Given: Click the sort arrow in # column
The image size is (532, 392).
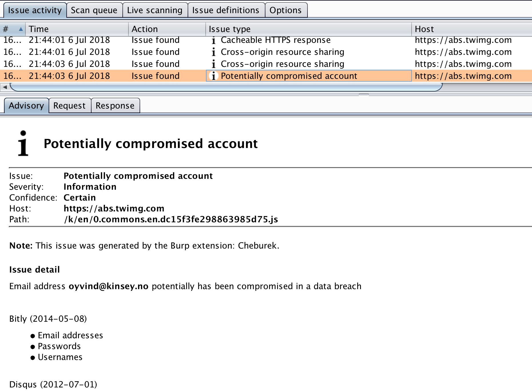Looking at the screenshot, I should (21, 29).
